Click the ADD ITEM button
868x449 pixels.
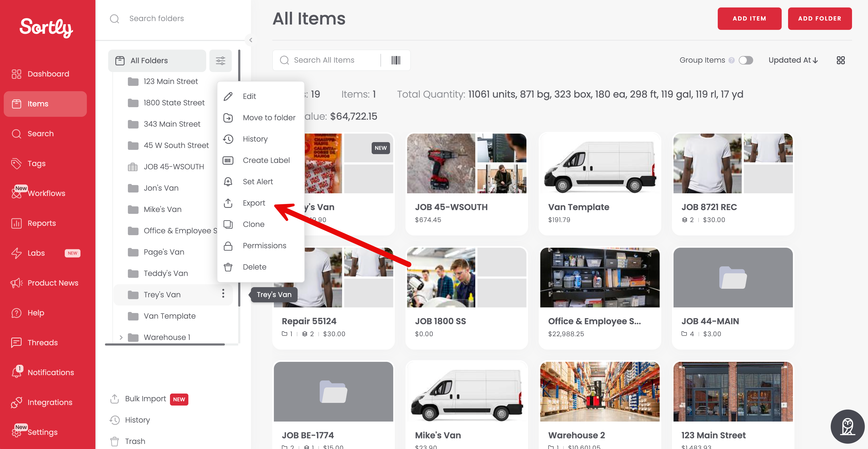[x=749, y=19]
